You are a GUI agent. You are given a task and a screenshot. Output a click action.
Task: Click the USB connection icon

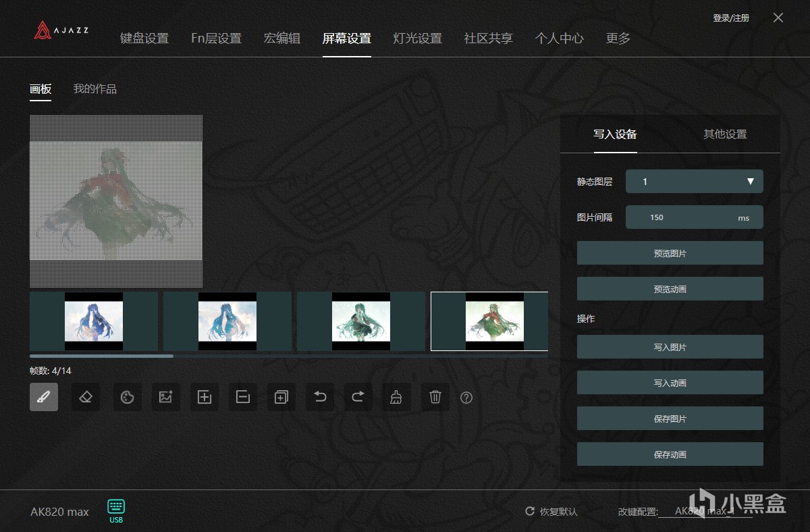click(x=116, y=510)
